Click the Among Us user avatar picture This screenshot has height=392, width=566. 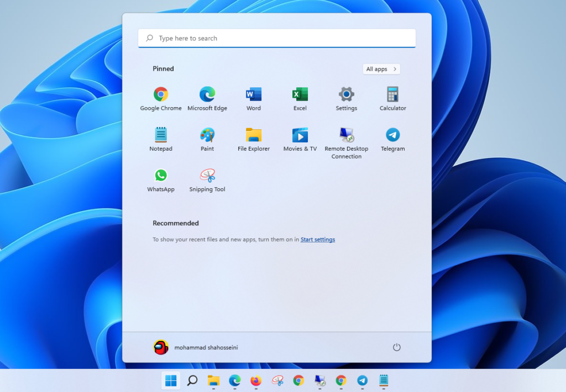coord(161,347)
